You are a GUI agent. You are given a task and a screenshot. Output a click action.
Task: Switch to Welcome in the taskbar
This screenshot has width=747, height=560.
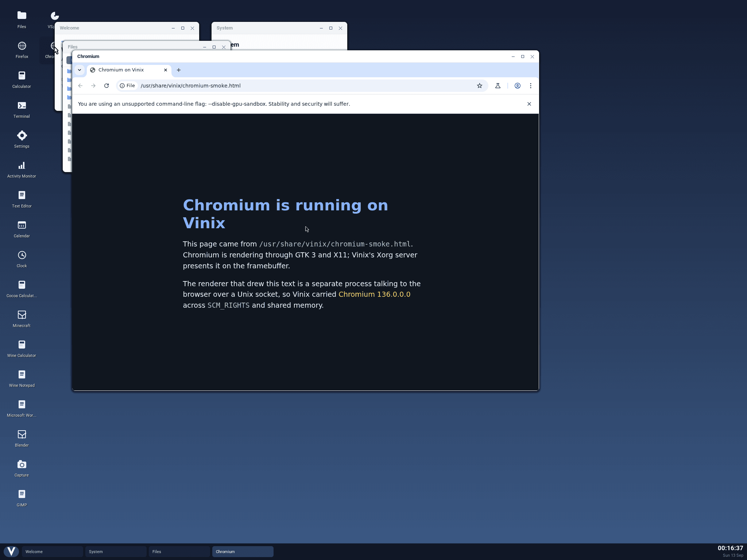pyautogui.click(x=52, y=552)
